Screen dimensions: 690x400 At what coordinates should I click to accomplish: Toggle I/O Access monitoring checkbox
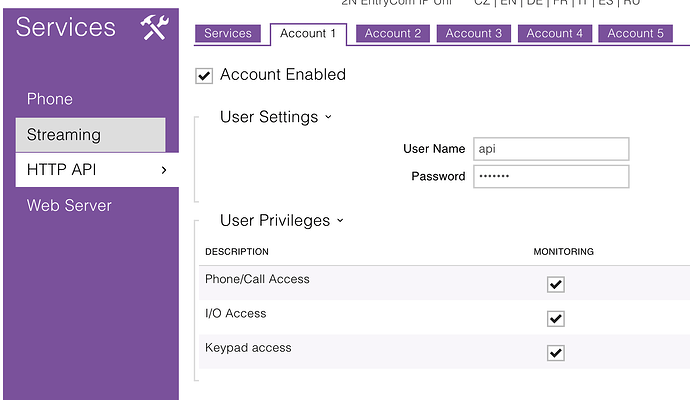point(556,318)
